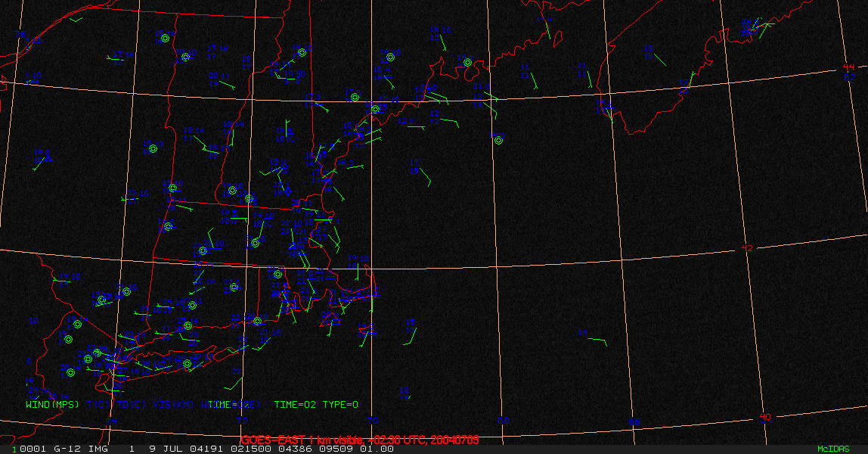Click the TD(C) legend label
Screen dimensions: 868x454
[131, 405]
